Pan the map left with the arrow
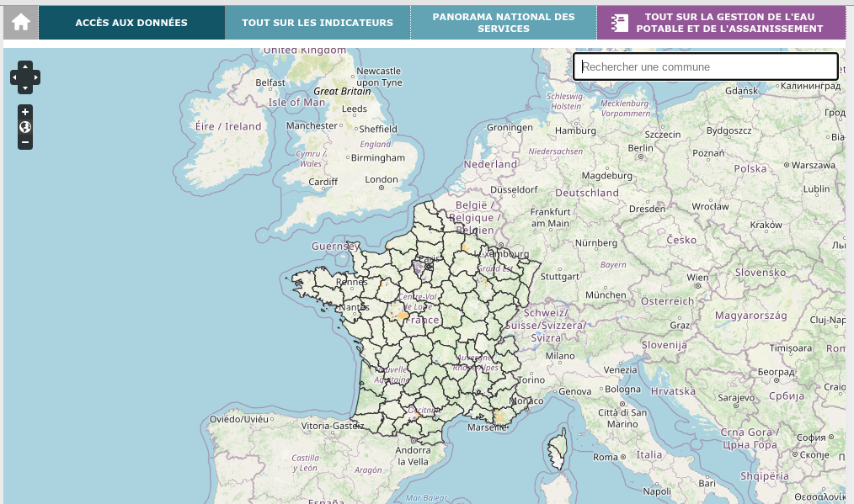This screenshot has height=504, width=854. click(x=14, y=77)
